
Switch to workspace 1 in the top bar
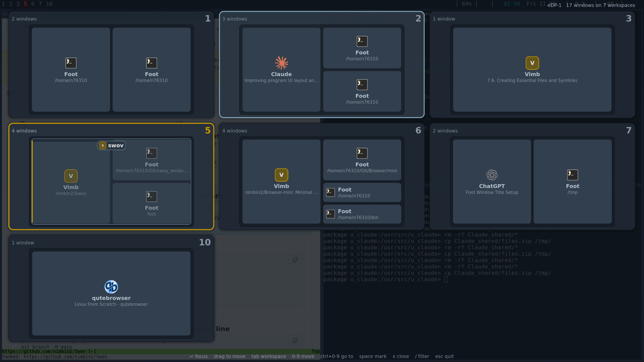pos(4,4)
